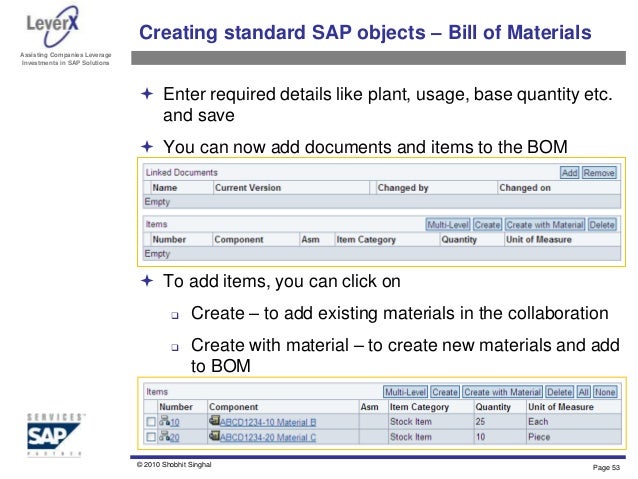Click Create with Material in empty Items table

pos(545,225)
